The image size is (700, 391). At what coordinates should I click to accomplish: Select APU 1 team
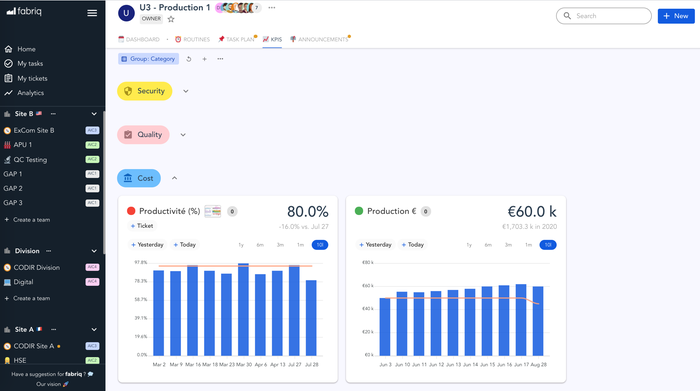[22, 145]
